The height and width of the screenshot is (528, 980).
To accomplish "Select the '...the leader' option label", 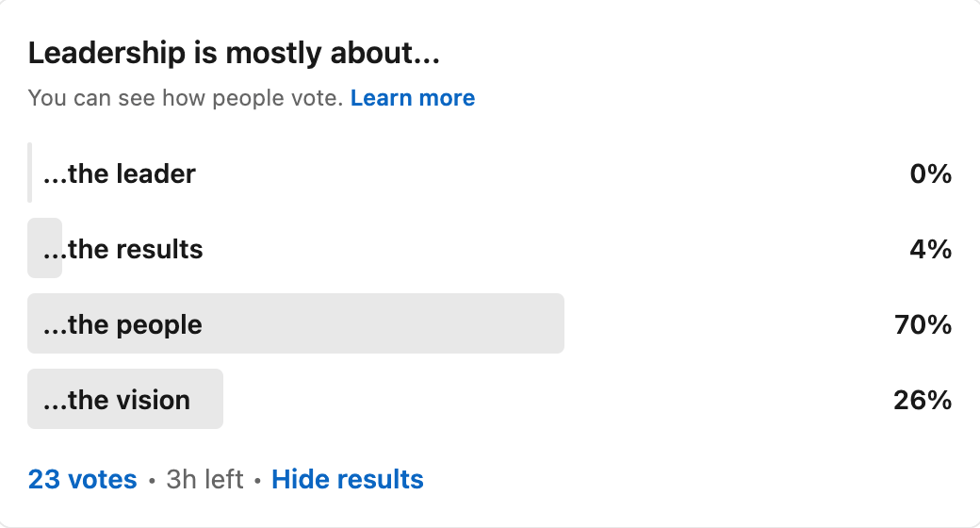I will click(x=120, y=173).
